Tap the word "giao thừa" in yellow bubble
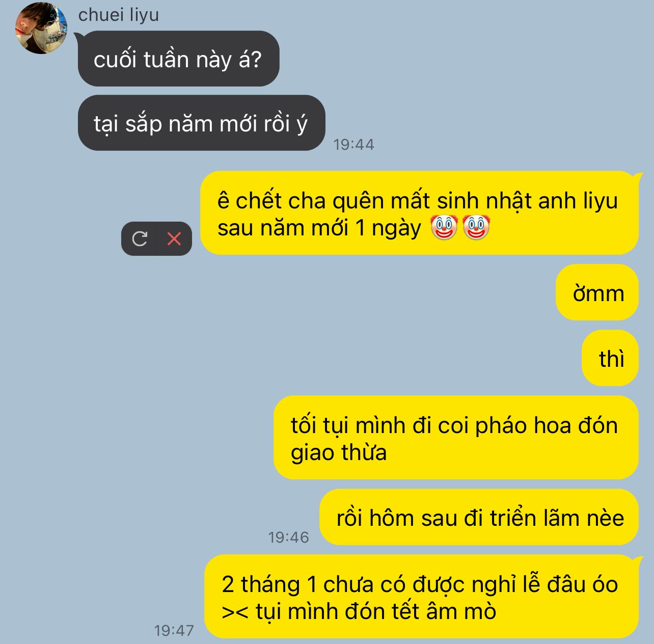654x644 pixels. (x=339, y=452)
